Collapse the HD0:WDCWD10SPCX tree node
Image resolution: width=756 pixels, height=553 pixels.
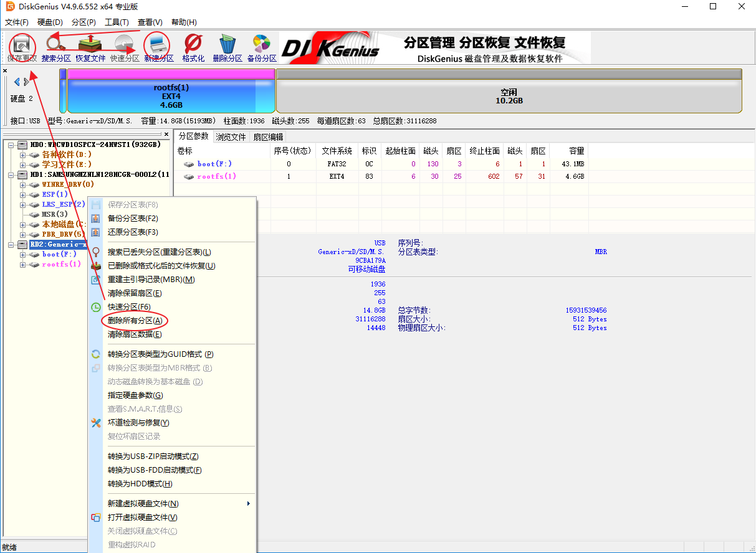tap(11, 145)
